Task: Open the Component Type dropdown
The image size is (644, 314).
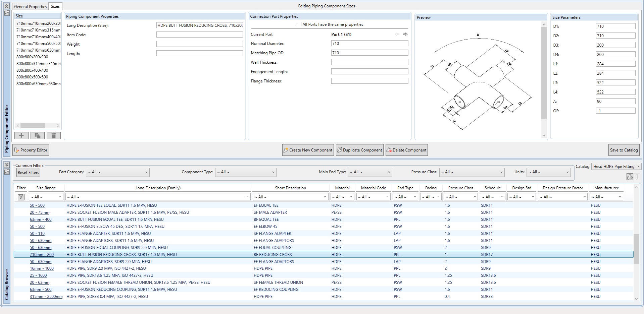Action: 246,172
